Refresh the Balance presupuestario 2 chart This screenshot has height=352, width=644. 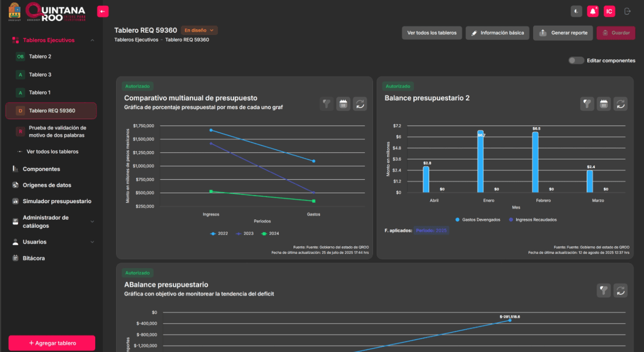pyautogui.click(x=620, y=104)
